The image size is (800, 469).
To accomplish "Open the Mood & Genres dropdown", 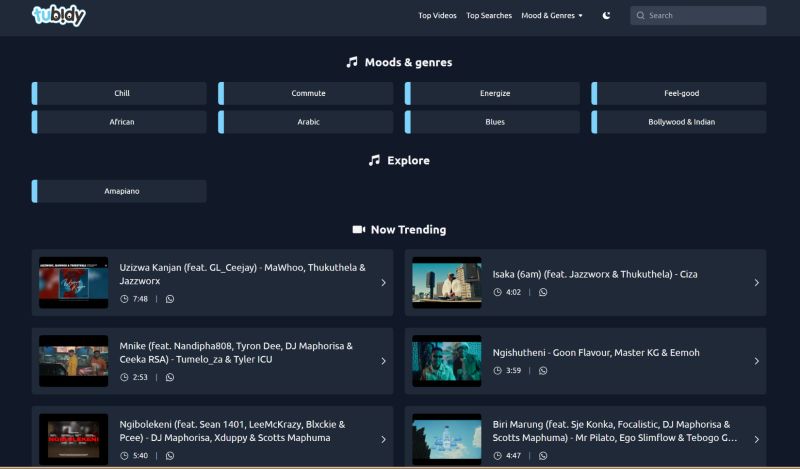I will [552, 16].
